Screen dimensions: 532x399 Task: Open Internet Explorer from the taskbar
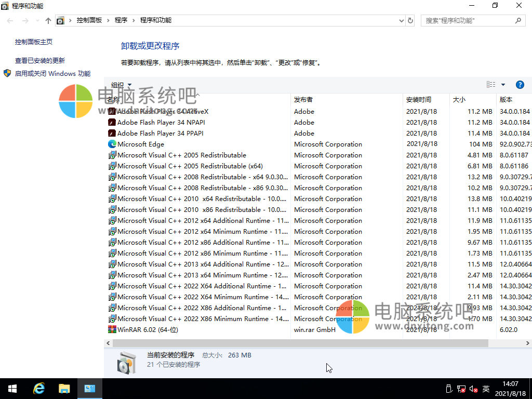pos(39,388)
